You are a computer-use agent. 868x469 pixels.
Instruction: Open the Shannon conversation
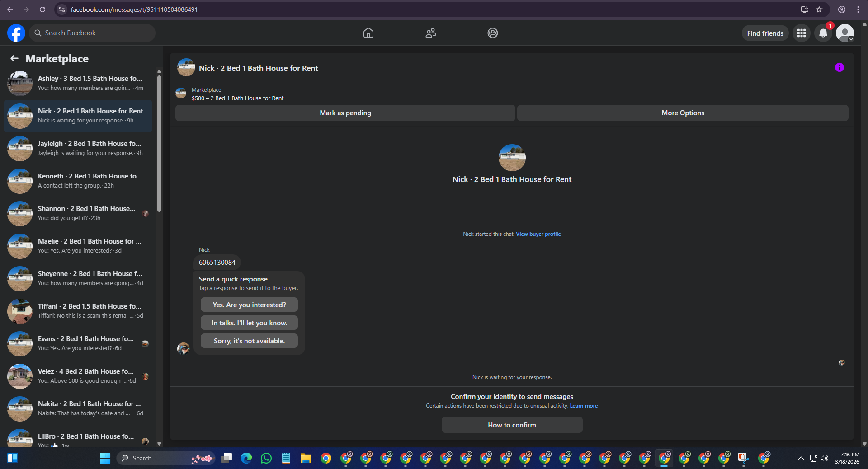(x=78, y=213)
